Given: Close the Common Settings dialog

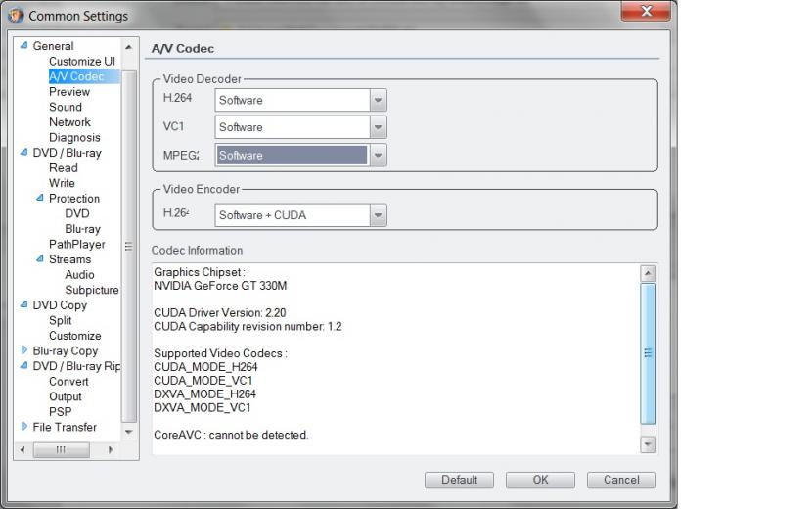Looking at the screenshot, I should [x=646, y=11].
